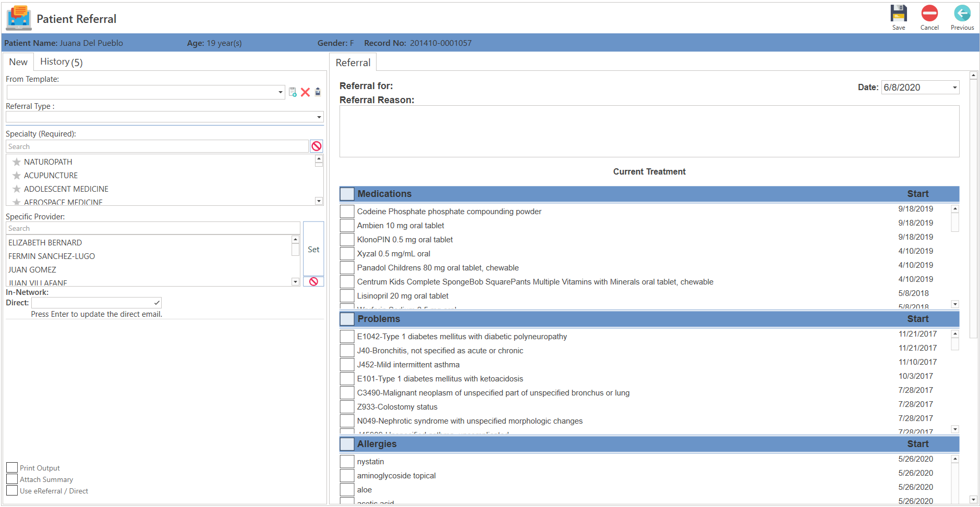The height and width of the screenshot is (507, 980).
Task: Click the up arrow of the main referral scrollbar
Action: [x=973, y=76]
